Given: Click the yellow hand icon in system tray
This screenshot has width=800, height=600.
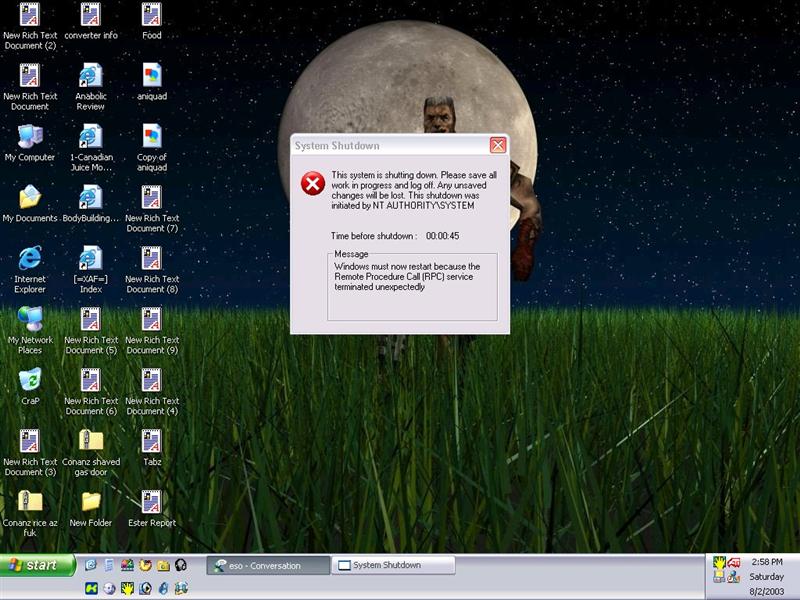Looking at the screenshot, I should [x=719, y=563].
